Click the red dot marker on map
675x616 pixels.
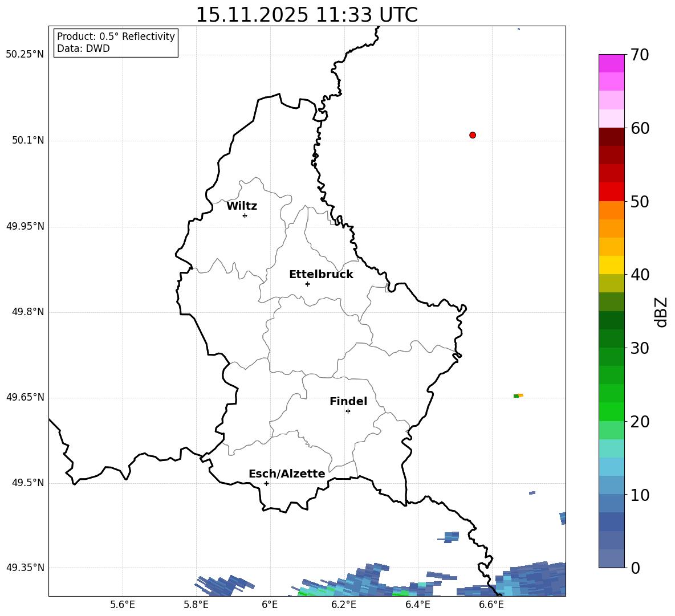(473, 135)
